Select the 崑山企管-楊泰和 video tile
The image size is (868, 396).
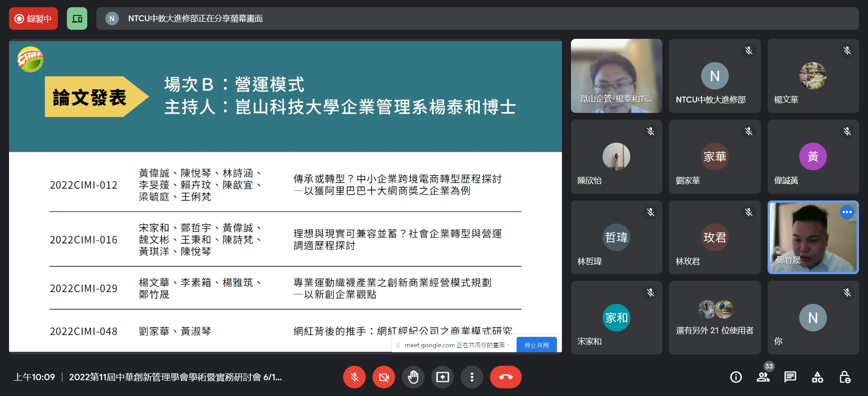(616, 76)
